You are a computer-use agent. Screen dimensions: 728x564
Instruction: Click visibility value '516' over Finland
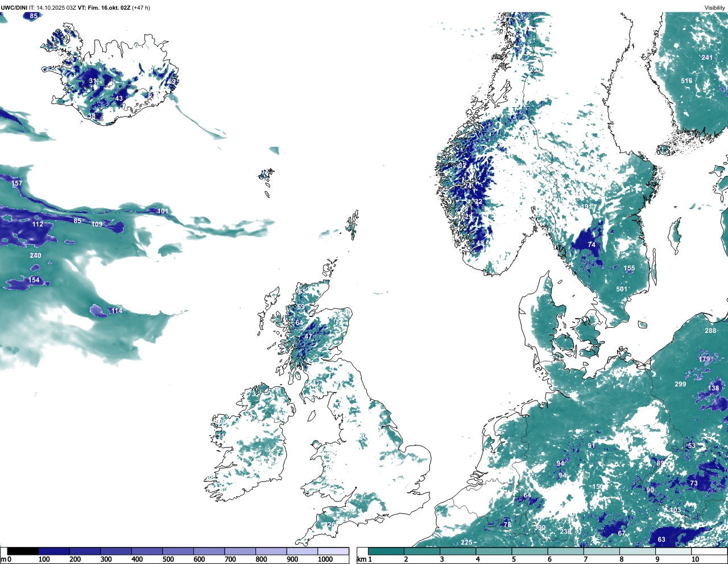click(x=687, y=81)
